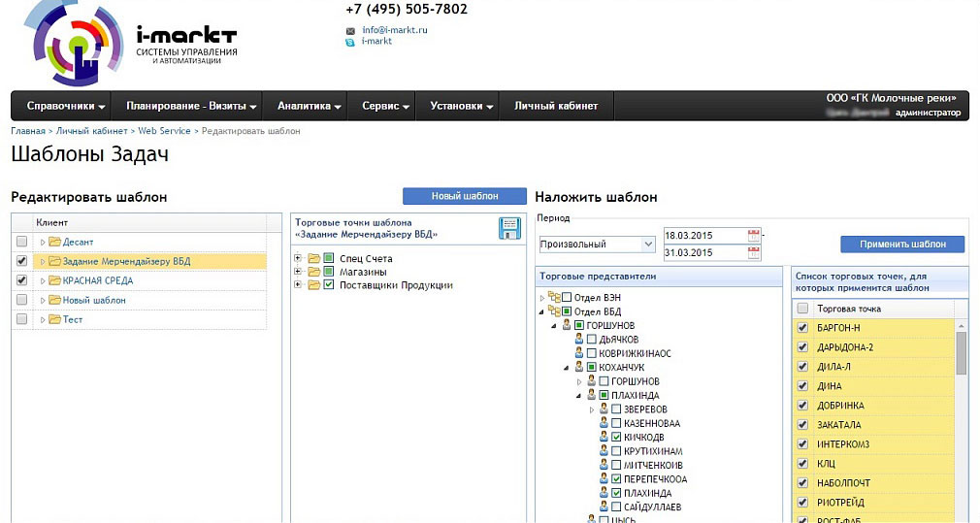Collapse the Отдел ВБД node

click(x=541, y=311)
